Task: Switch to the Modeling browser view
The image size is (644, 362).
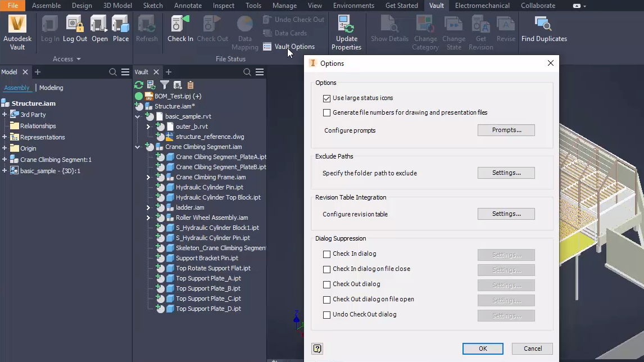Action: pyautogui.click(x=51, y=88)
